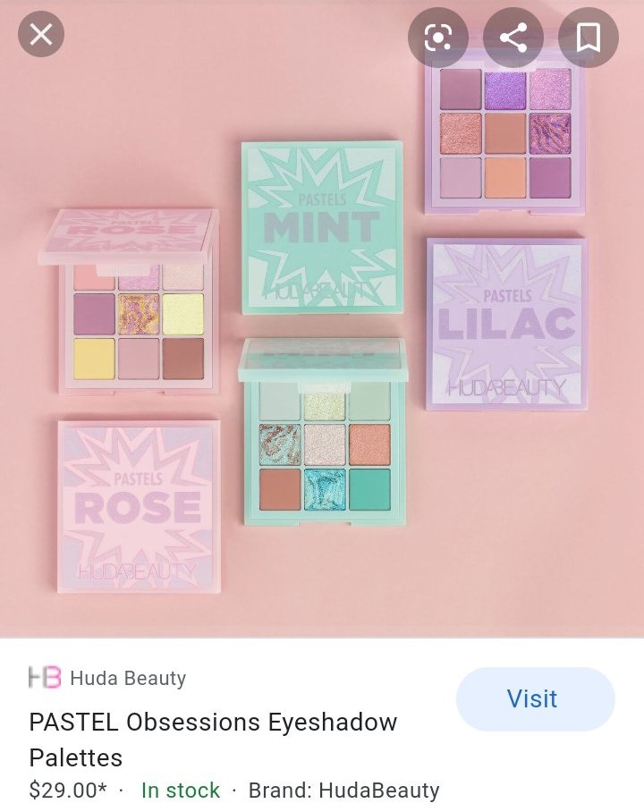
Task: Click the Huda Beauty HB logo
Action: (x=44, y=677)
